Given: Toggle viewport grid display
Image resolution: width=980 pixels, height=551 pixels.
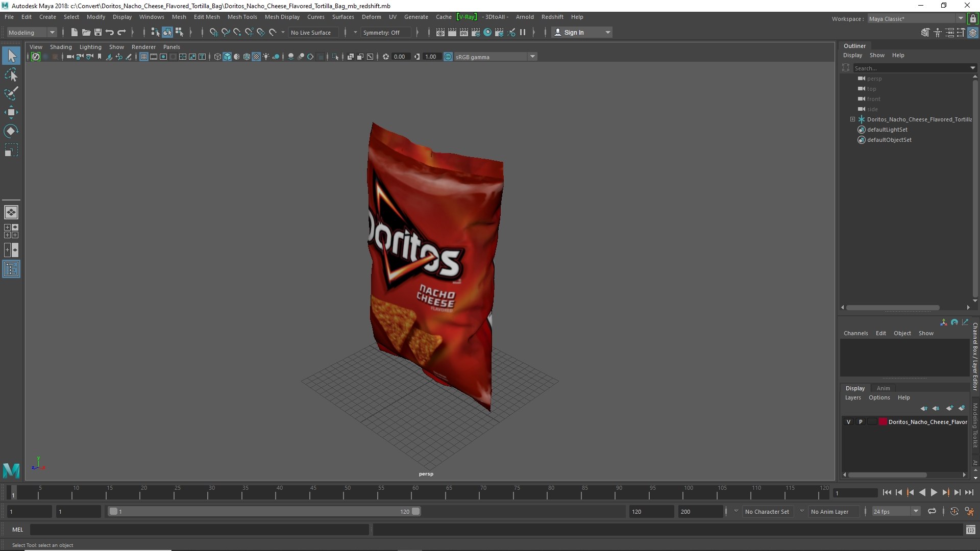Looking at the screenshot, I should [x=144, y=57].
